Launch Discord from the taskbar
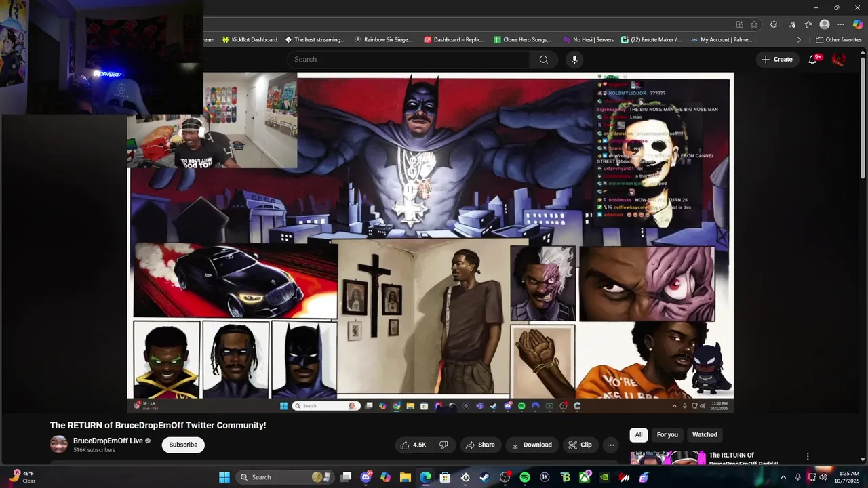 (x=366, y=477)
